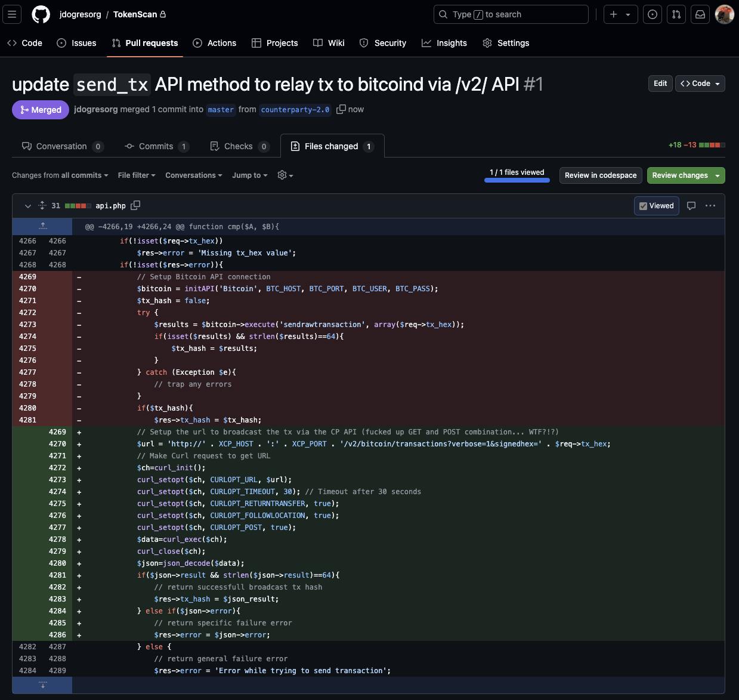Expand all lines of api.php
Image resolution: width=739 pixels, height=700 pixels.
42,205
